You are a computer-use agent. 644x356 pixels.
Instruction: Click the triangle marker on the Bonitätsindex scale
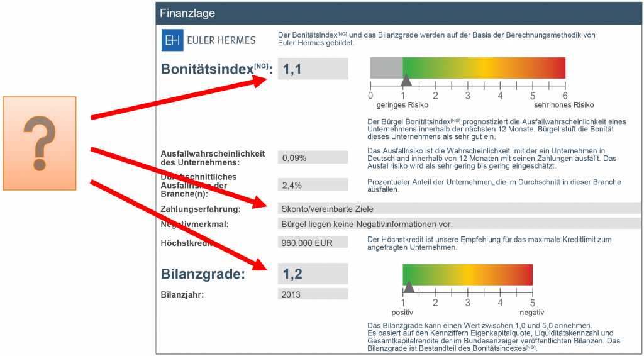406,80
